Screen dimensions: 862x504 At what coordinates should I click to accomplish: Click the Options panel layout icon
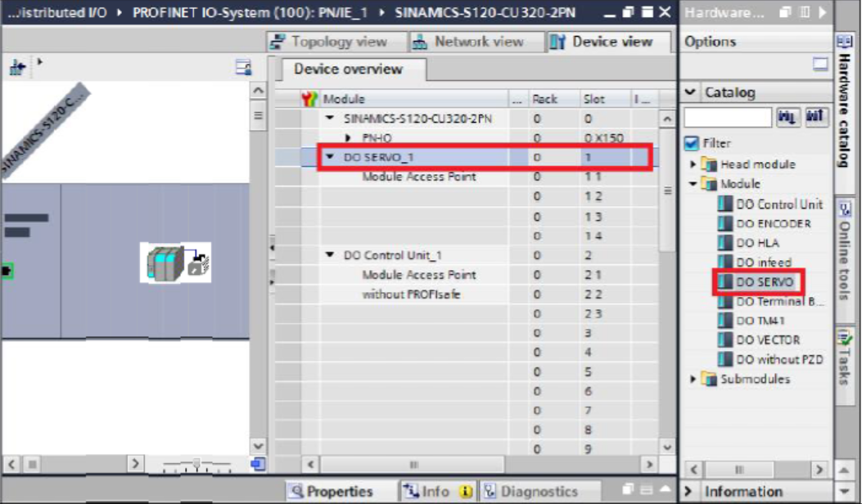point(820,65)
